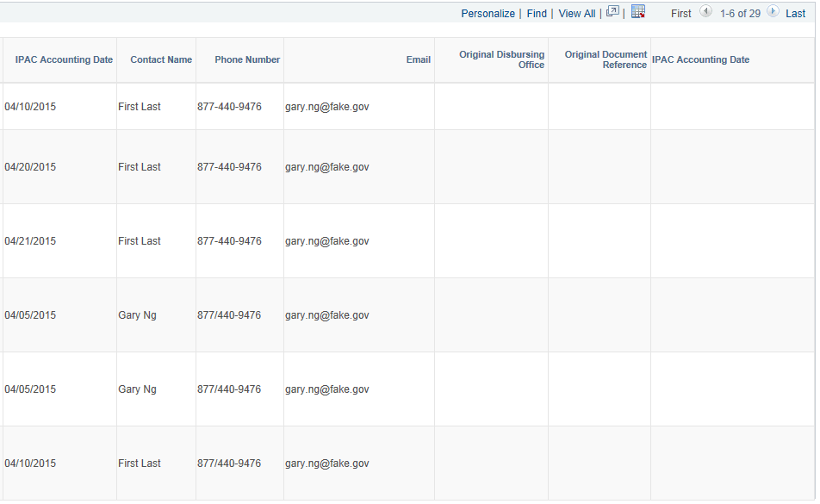Download the grid data to Excel
820x504 pixels.
point(636,10)
